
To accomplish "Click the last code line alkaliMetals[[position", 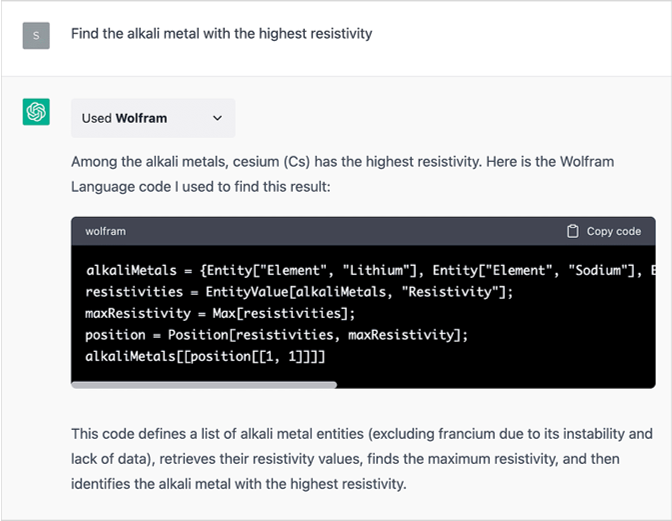I will point(205,356).
